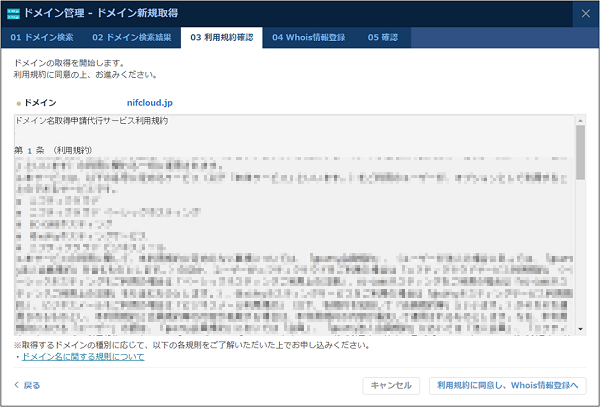This screenshot has width=600, height=407.
Task: Click the ドメイン field label
Action: pos(40,103)
